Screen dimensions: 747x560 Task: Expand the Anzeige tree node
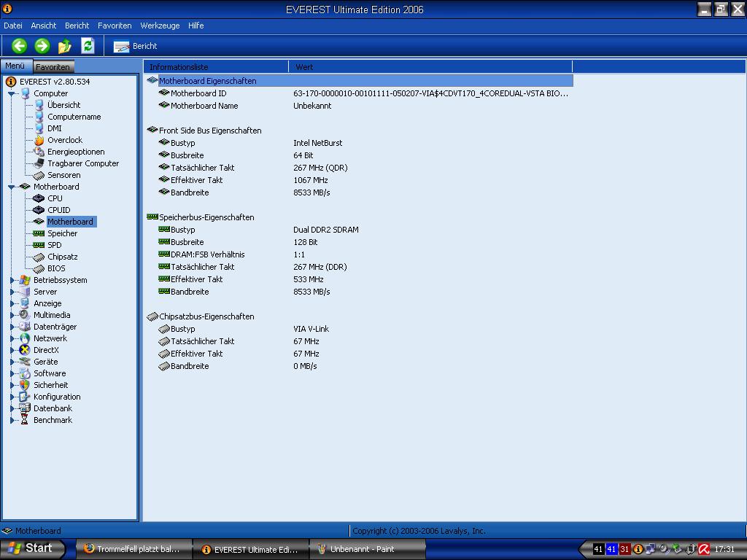click(12, 304)
